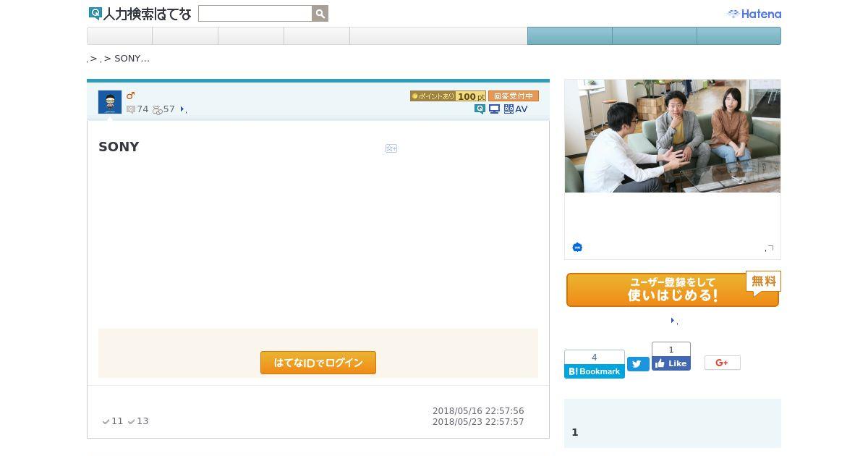Screen dimensions: 868x456
Task: Click the blue badge icon under the ad
Action: click(x=577, y=248)
